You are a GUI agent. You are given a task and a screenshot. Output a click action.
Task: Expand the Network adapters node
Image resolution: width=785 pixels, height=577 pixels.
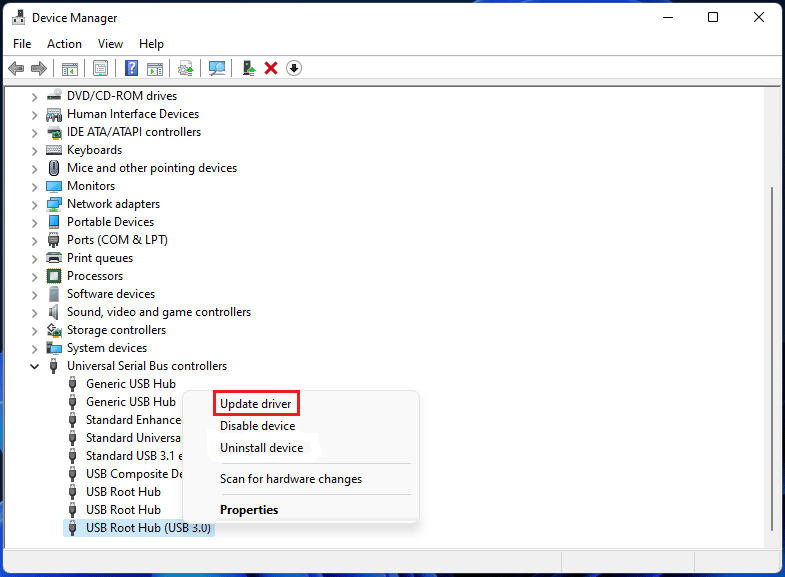34,205
